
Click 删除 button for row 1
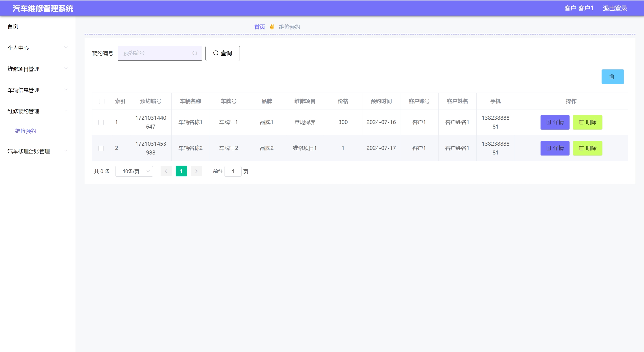(587, 122)
